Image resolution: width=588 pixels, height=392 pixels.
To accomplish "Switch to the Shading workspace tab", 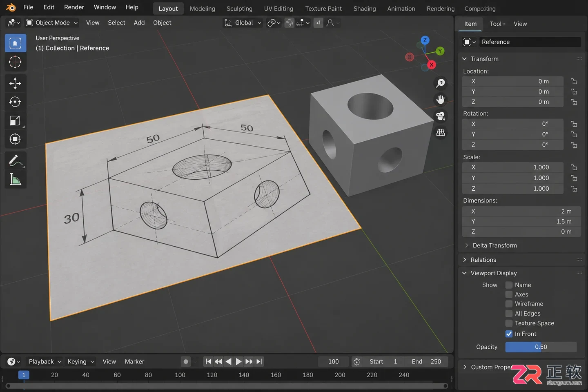I will click(x=365, y=9).
